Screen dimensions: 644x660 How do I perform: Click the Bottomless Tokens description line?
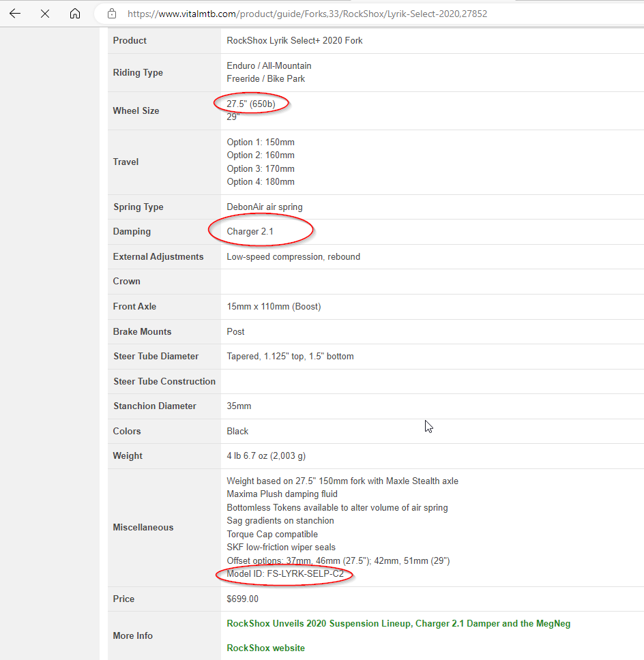click(x=337, y=508)
